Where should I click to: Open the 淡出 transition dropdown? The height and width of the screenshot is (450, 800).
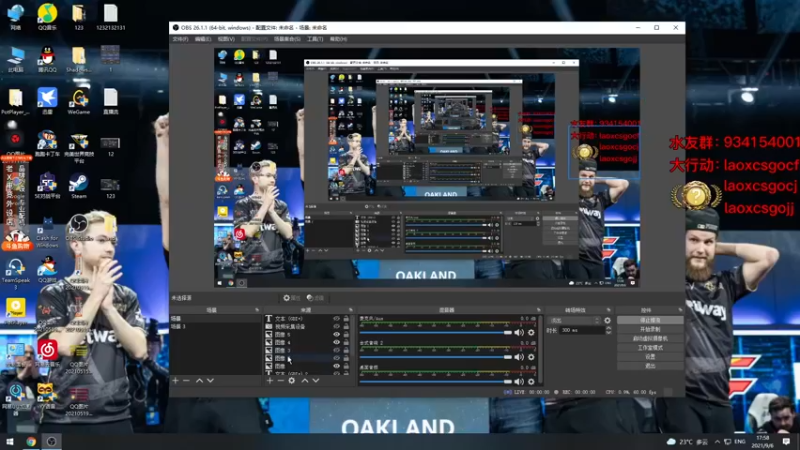click(x=574, y=320)
